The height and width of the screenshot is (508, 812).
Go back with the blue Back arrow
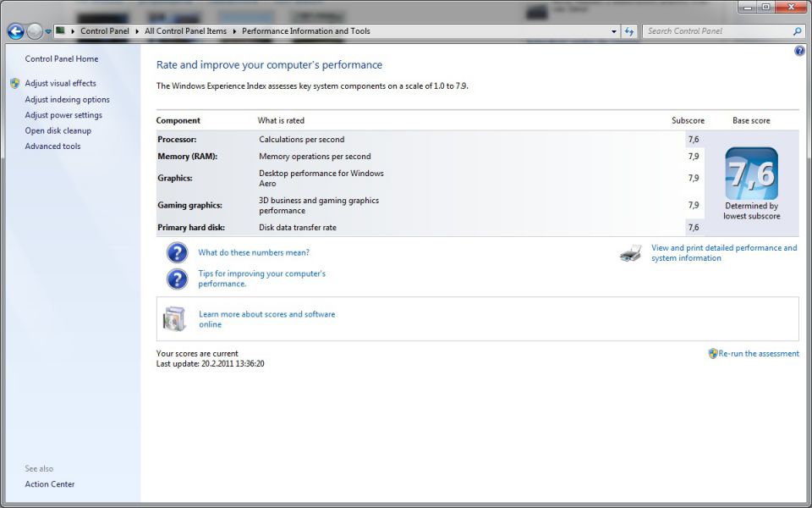[x=15, y=31]
